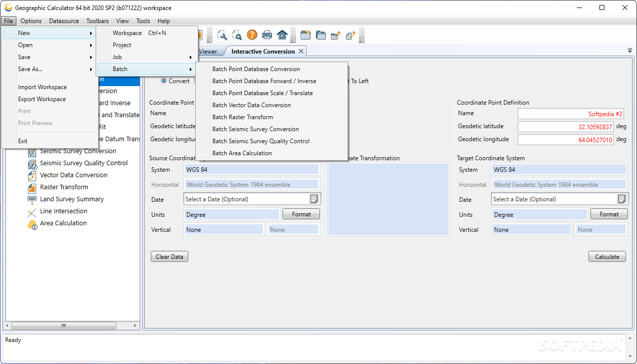The height and width of the screenshot is (364, 637).
Task: Choose New Workspace menu entry
Action: pos(146,33)
